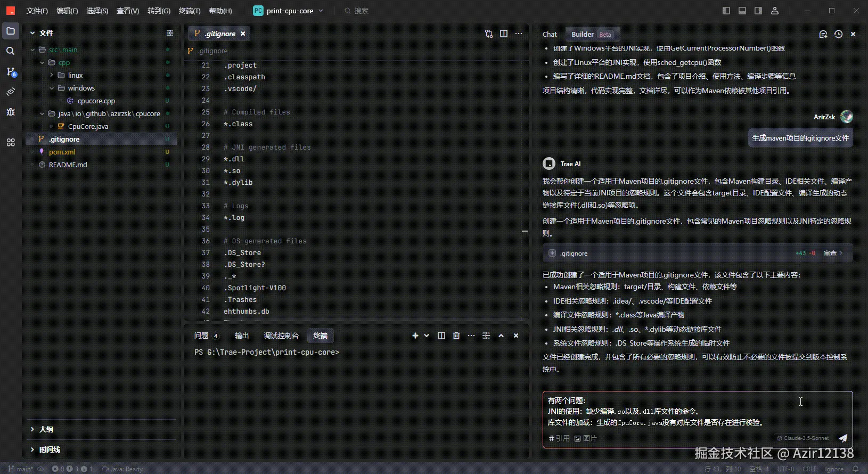Viewport: 868px width, 474px height.
Task: Open the Explorer files view icon
Action: pos(11,31)
